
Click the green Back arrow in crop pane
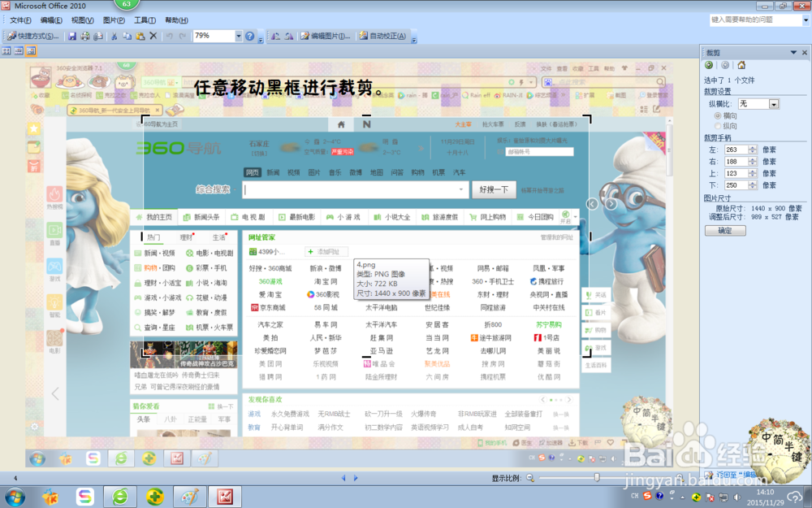point(709,65)
